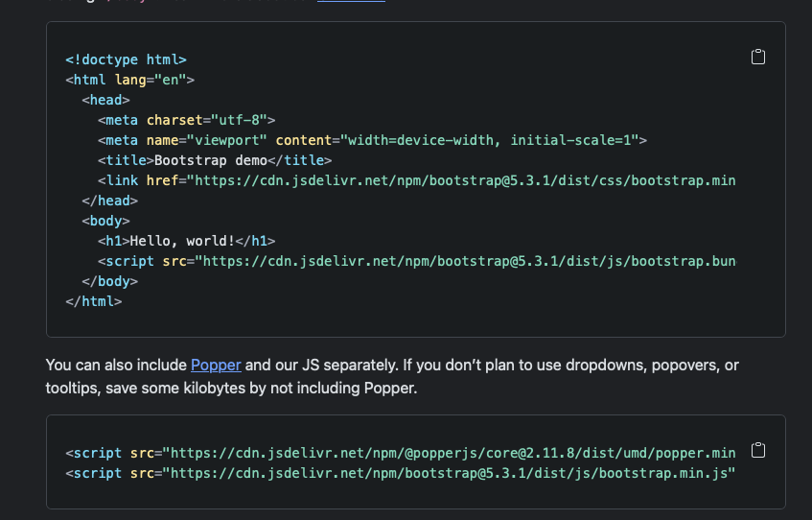Screen dimensions: 812x520
Task: Click the opening body tag
Action: tap(105, 221)
